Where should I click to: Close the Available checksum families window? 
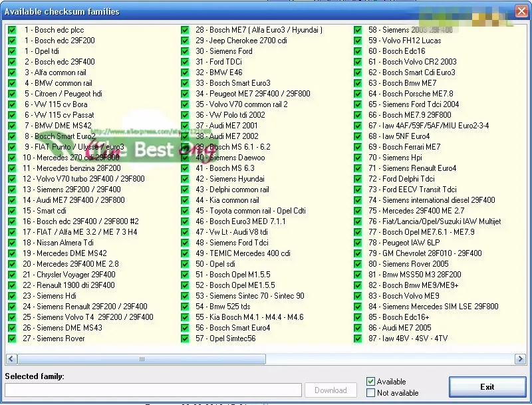521,11
